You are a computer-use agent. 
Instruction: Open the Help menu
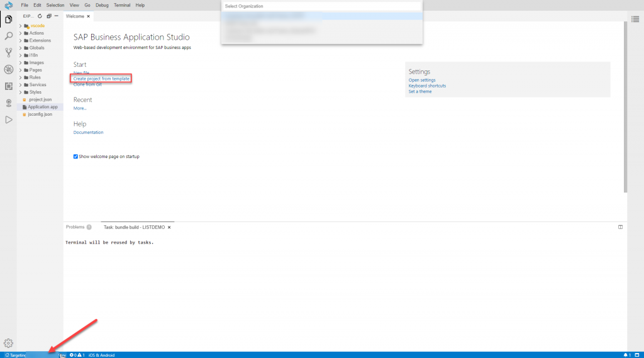tap(140, 5)
